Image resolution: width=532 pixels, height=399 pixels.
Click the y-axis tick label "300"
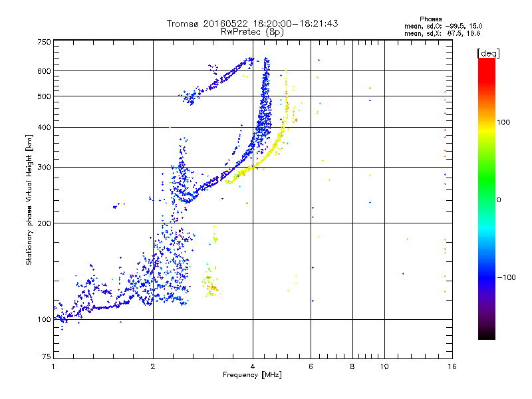[44, 168]
